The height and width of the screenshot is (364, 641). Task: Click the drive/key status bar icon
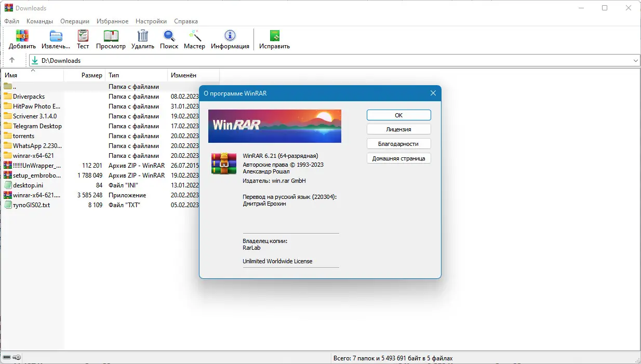click(x=11, y=357)
